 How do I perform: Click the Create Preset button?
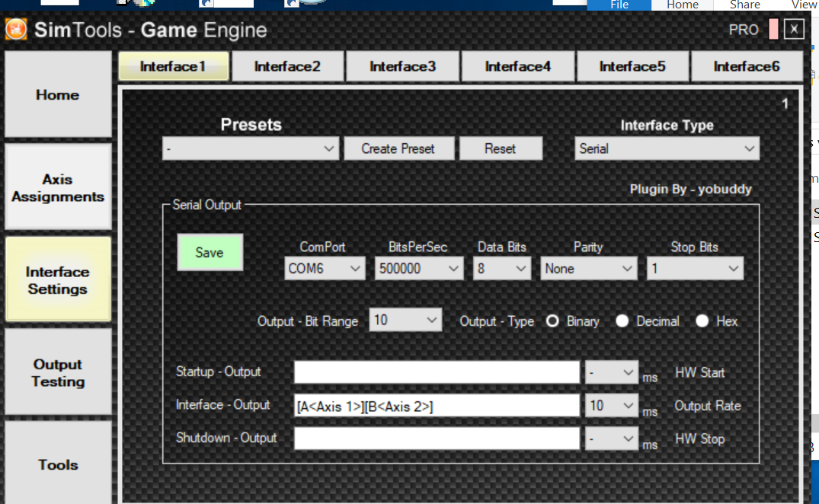click(x=398, y=148)
